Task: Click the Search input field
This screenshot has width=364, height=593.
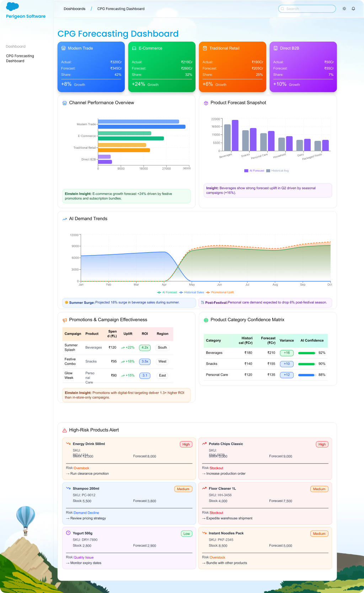Action: click(307, 9)
